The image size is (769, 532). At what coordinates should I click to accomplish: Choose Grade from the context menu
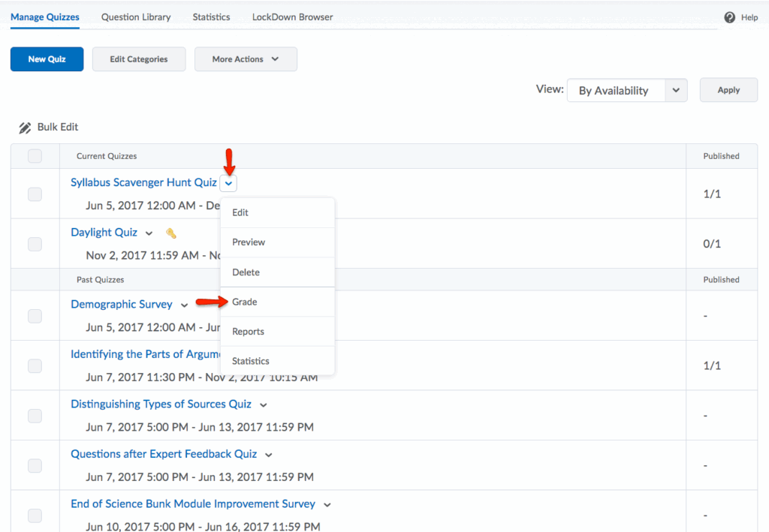(x=245, y=302)
